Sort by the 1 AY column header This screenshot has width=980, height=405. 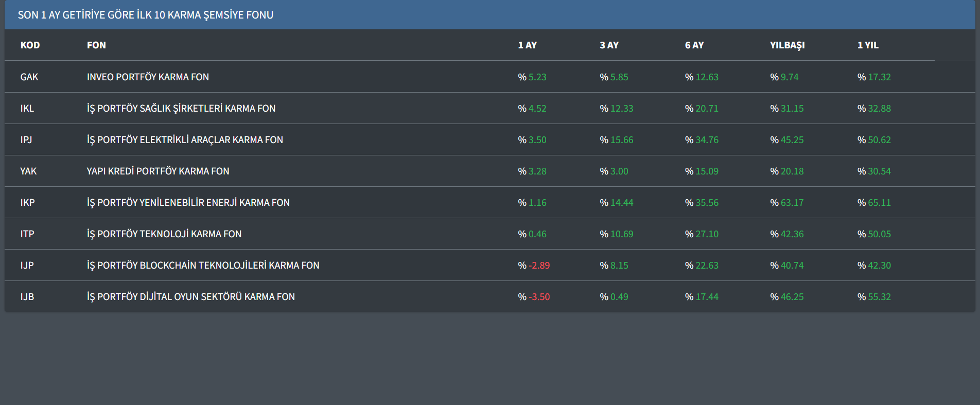pyautogui.click(x=527, y=45)
